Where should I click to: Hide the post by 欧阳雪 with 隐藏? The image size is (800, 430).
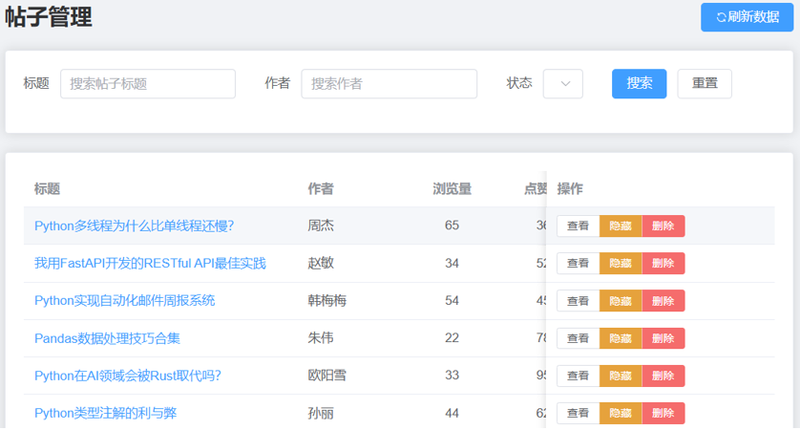[620, 375]
